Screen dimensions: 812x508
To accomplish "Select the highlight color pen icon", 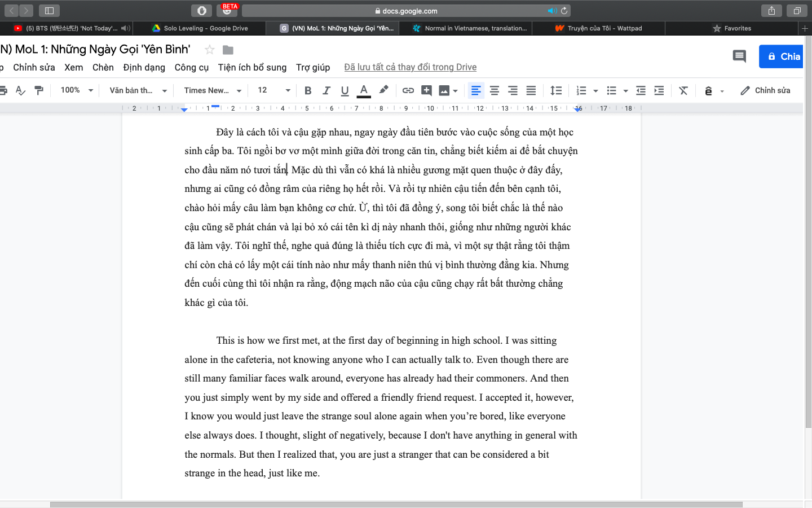I will pyautogui.click(x=384, y=90).
